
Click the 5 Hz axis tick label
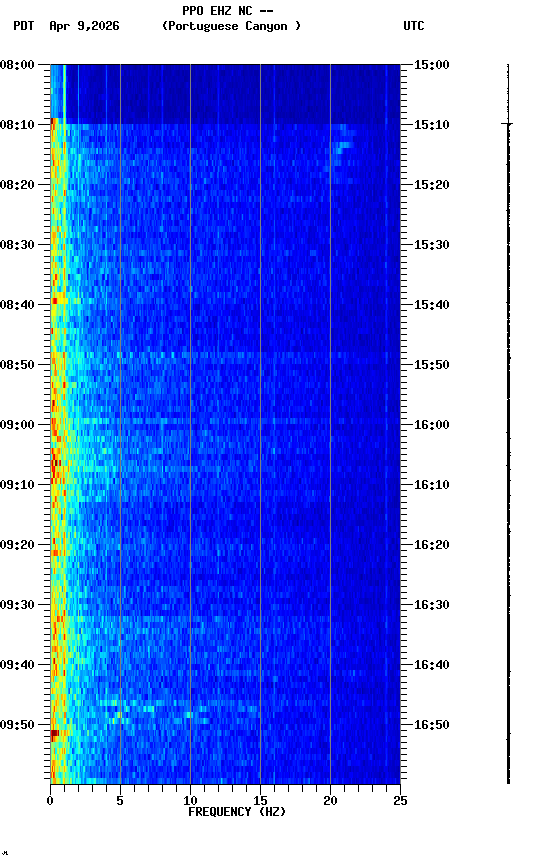tap(120, 801)
